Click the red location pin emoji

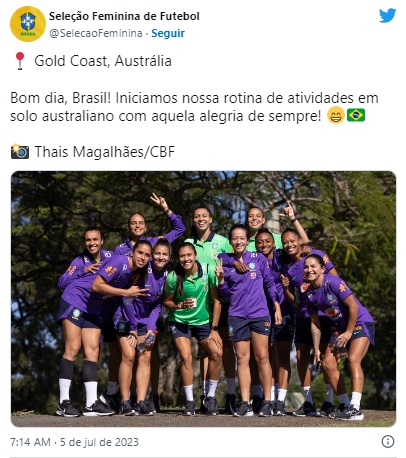(x=20, y=61)
